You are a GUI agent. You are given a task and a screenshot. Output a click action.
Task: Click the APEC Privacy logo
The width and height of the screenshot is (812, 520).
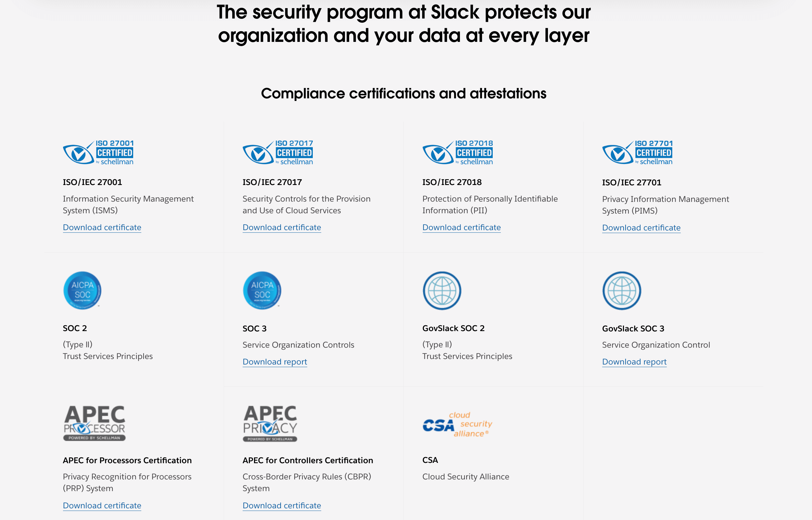pos(270,423)
